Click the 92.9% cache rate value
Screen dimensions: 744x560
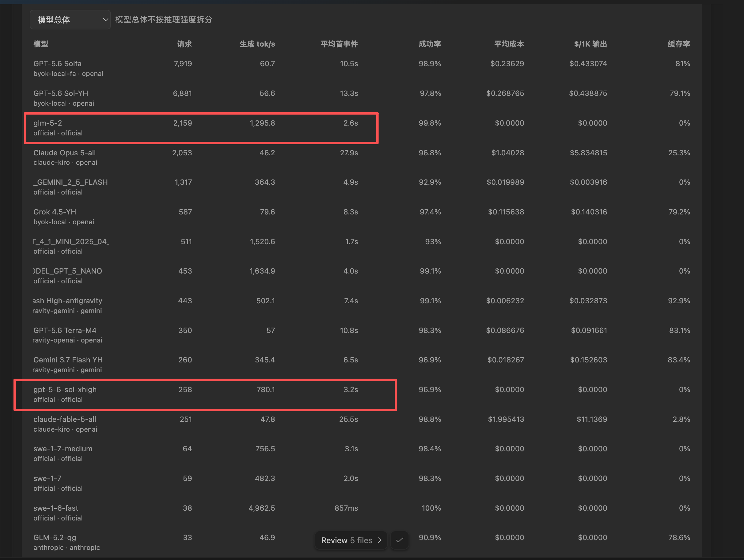click(679, 301)
